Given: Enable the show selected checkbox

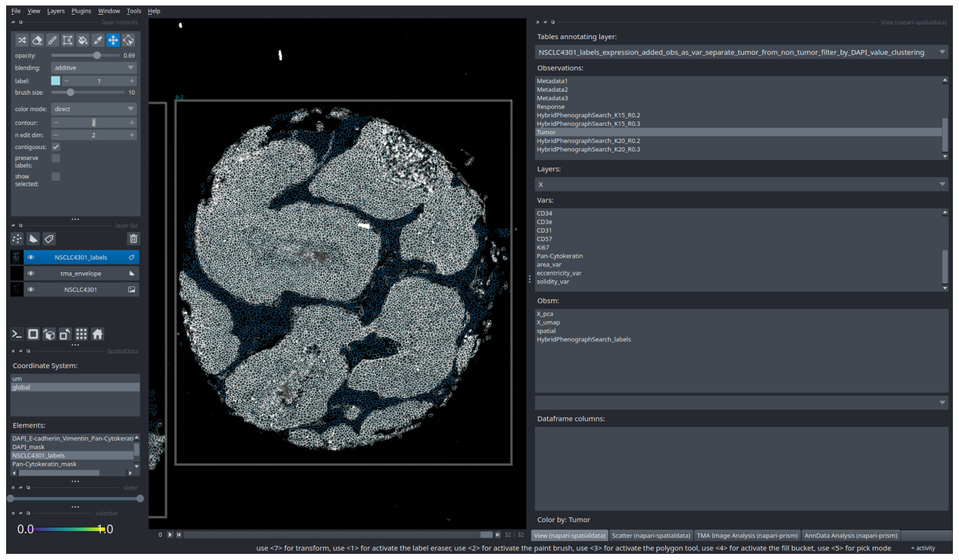Looking at the screenshot, I should tap(56, 176).
